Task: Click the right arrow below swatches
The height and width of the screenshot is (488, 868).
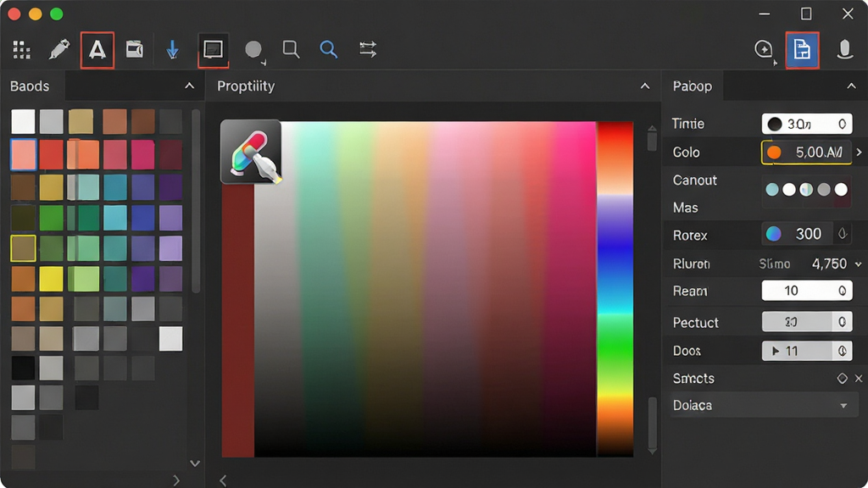Action: (x=176, y=480)
